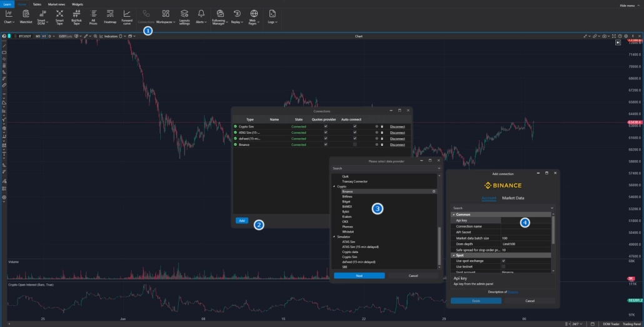Click the gray dot icon in dxFeed row
The image size is (644, 327).
click(376, 138)
